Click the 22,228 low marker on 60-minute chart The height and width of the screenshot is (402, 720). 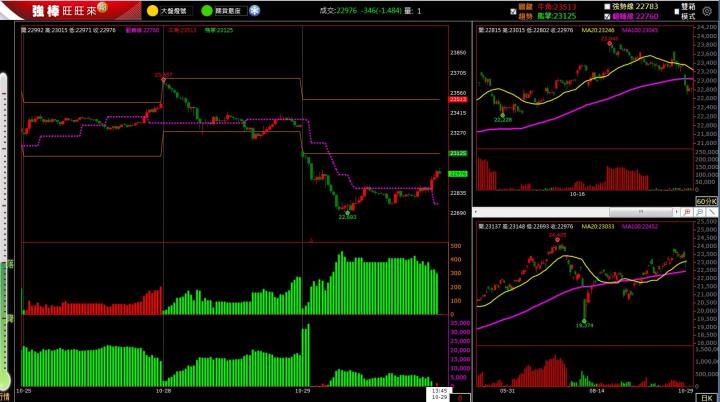pyautogui.click(x=503, y=119)
